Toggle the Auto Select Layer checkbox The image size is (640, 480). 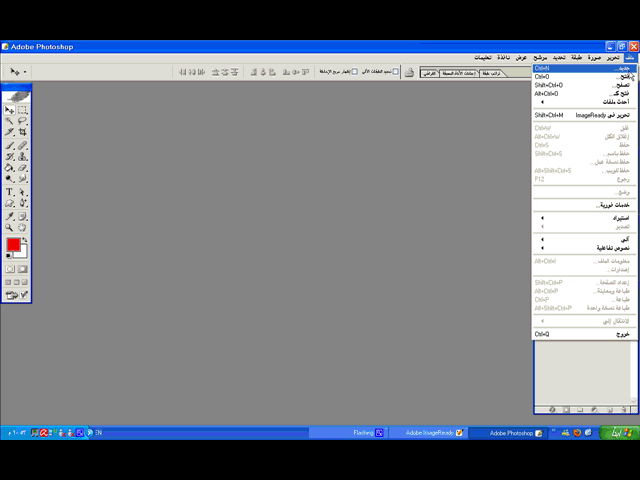point(395,72)
